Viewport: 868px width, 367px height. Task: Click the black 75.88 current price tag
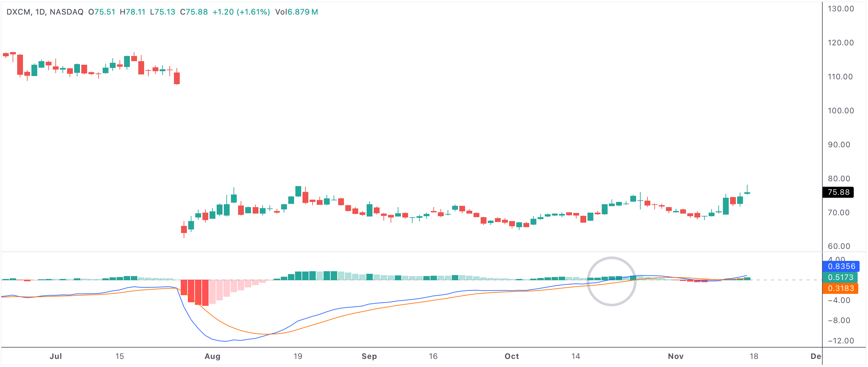(838, 192)
